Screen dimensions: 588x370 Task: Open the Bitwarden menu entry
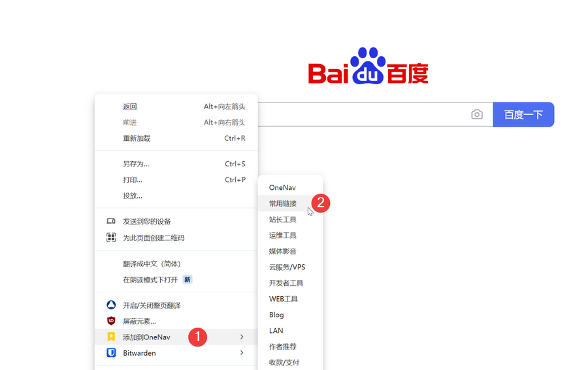[176, 353]
